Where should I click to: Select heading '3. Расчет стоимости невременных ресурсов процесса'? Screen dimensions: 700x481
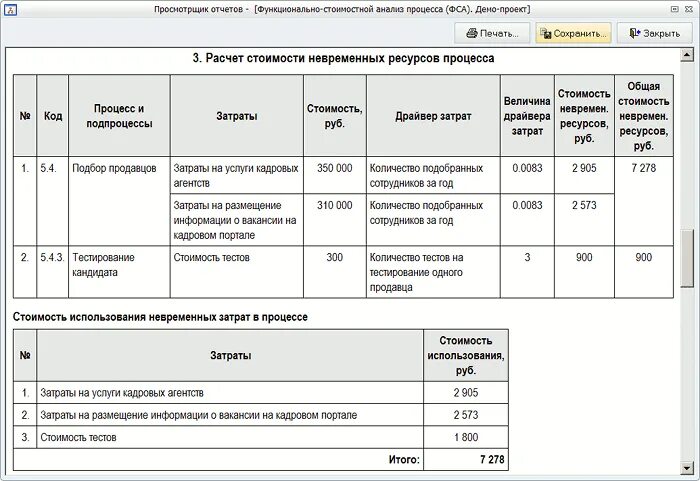[343, 59]
